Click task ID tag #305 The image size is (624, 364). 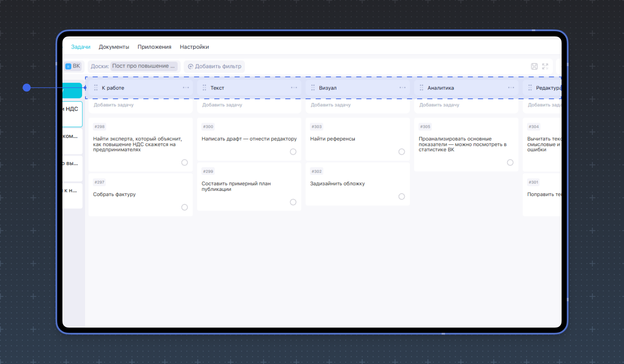425,127
